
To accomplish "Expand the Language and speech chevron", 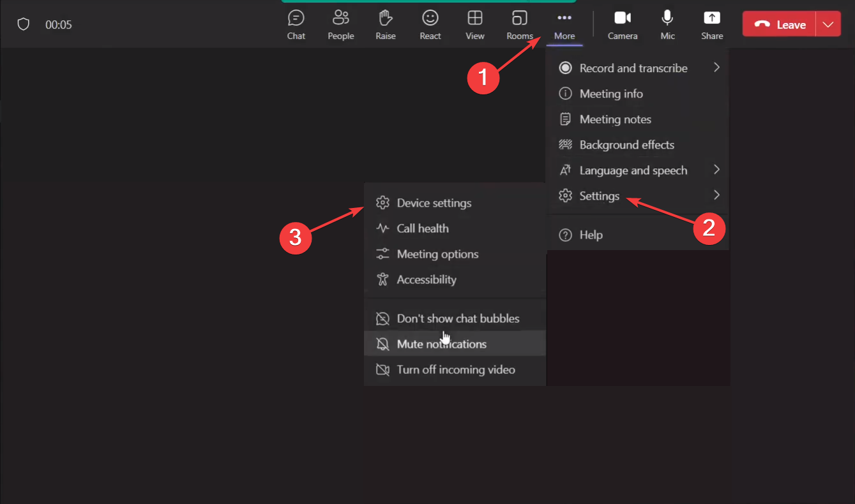I will point(716,170).
